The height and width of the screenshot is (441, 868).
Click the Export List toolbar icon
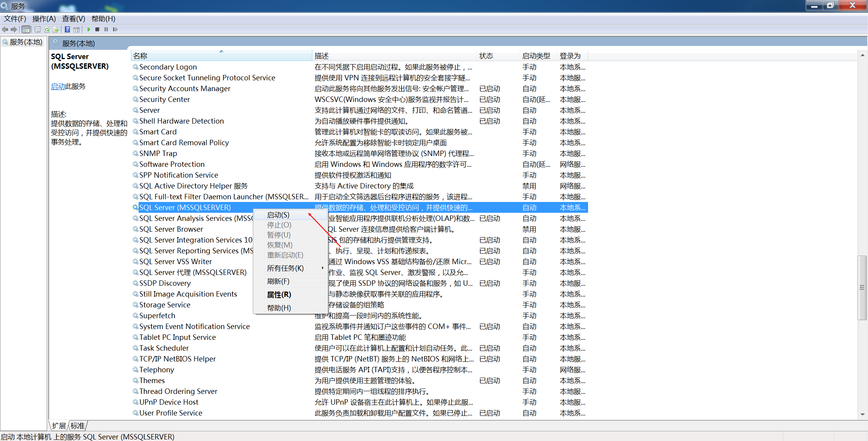pos(56,29)
